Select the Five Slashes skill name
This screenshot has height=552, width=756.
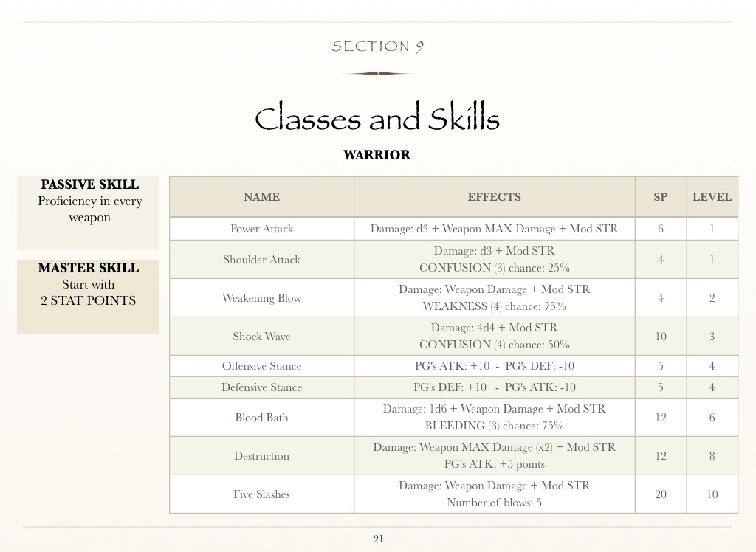(x=261, y=494)
